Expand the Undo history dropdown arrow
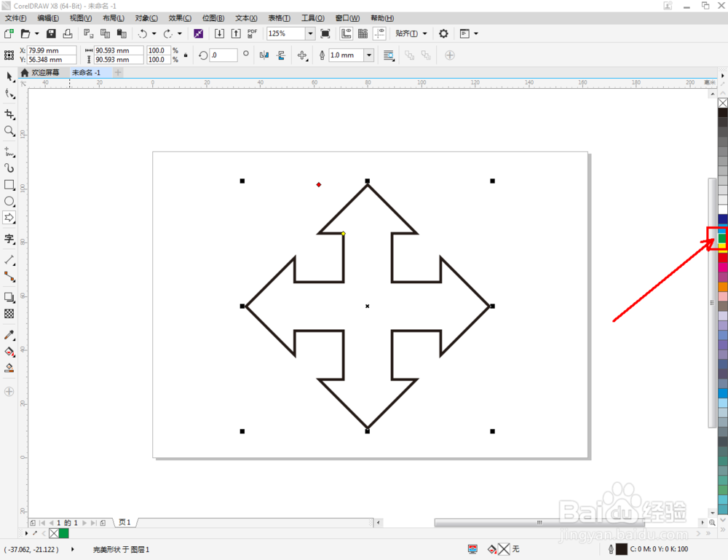This screenshot has height=560, width=728. (x=154, y=33)
